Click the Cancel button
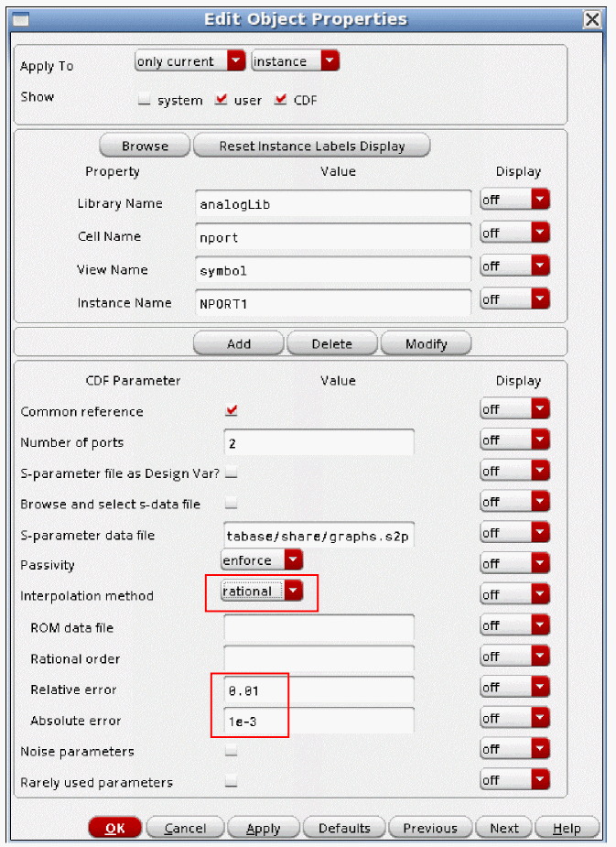This screenshot has width=616, height=847. click(185, 828)
